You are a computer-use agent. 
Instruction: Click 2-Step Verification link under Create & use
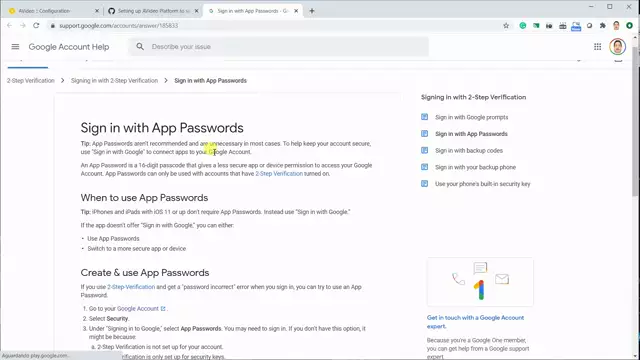tap(131, 287)
